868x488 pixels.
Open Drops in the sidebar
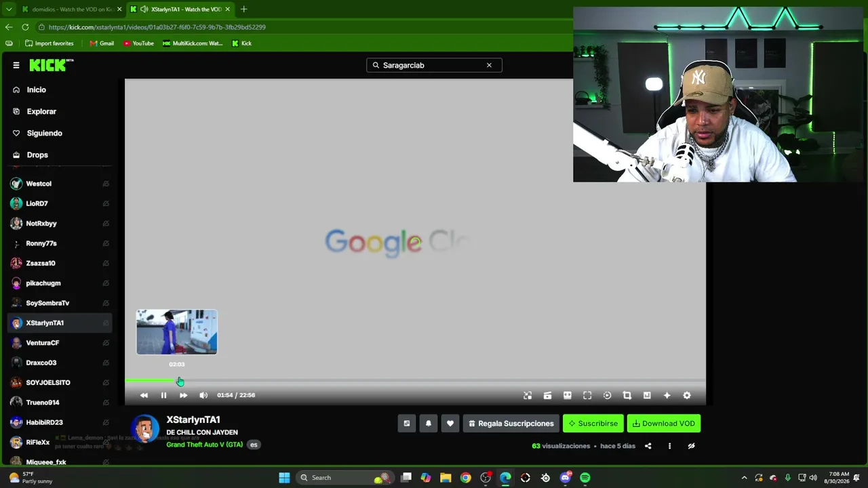[x=37, y=155]
